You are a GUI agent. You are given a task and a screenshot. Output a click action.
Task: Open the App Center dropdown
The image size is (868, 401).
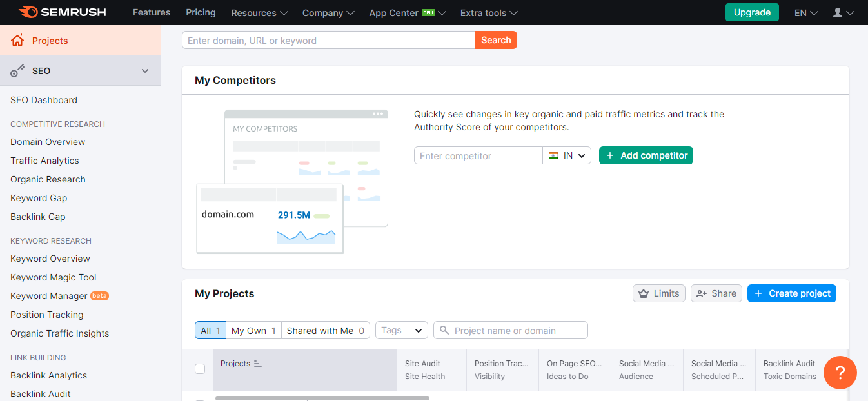click(x=408, y=13)
